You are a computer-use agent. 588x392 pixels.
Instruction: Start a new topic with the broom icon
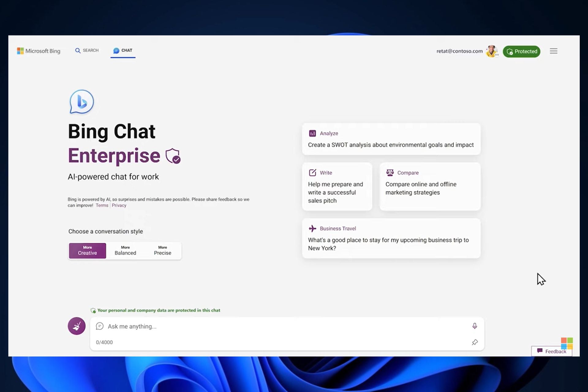tap(76, 326)
